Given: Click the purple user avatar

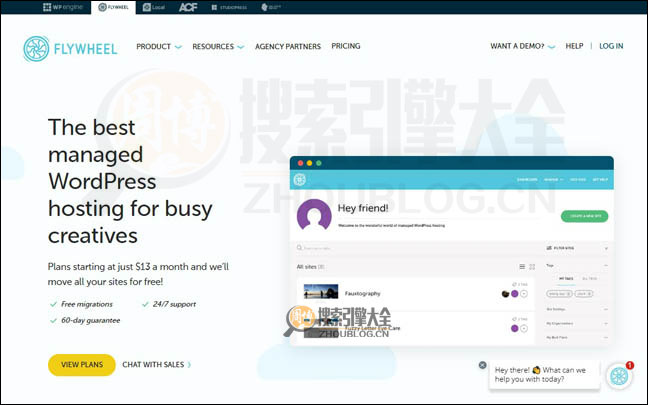Looking at the screenshot, I should 314,214.
